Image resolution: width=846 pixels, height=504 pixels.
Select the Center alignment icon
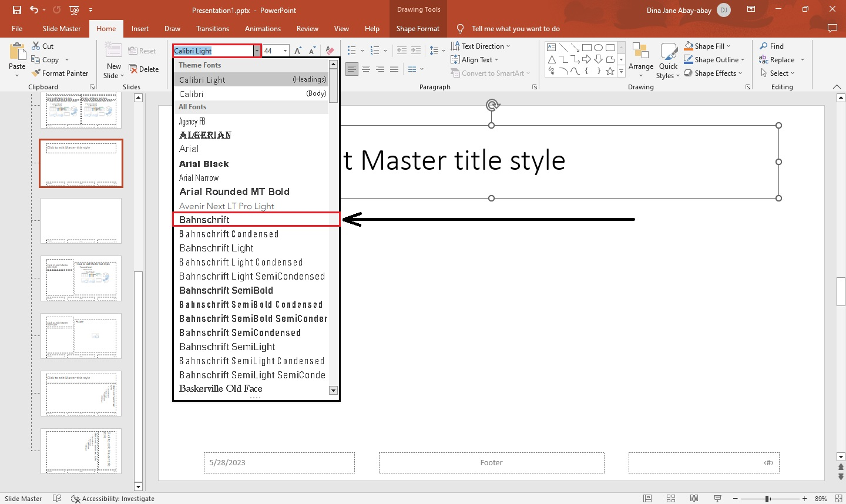tap(365, 69)
